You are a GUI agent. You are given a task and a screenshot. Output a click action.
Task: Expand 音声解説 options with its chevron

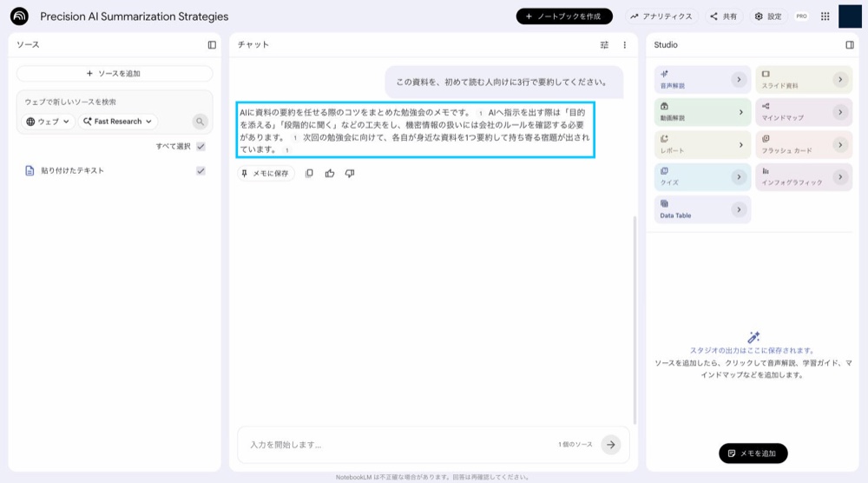click(x=739, y=80)
